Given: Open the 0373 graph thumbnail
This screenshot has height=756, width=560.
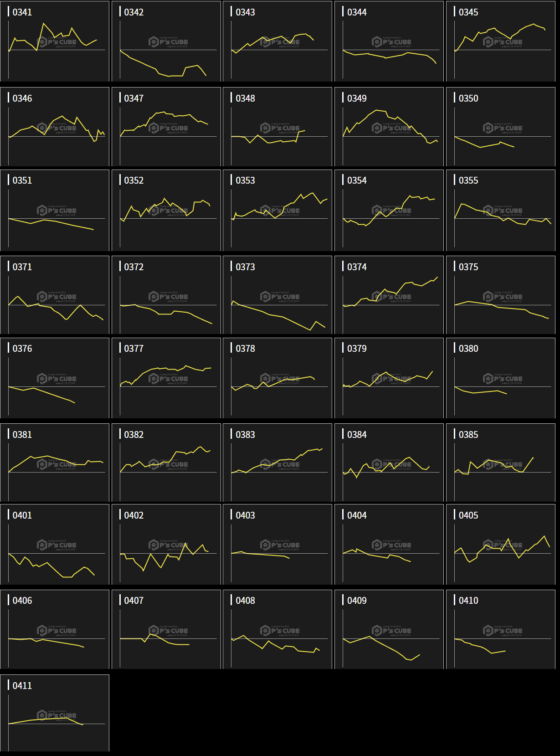Looking at the screenshot, I should 277,295.
